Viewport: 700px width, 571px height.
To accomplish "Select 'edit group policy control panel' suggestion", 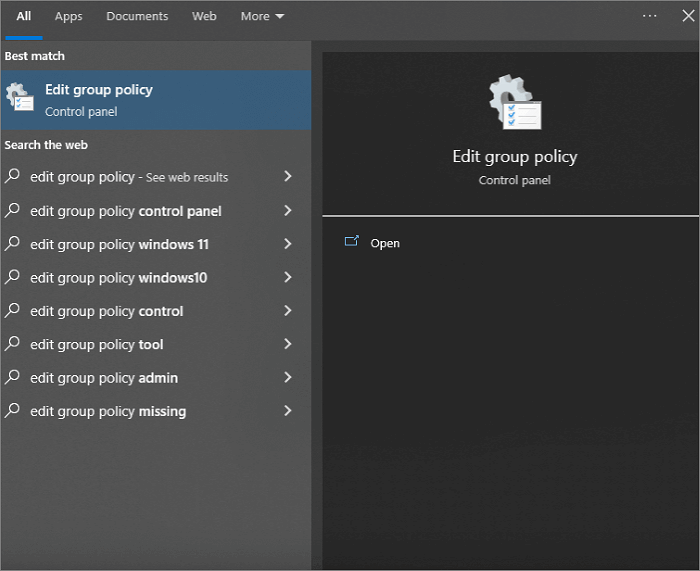I will tap(156, 211).
